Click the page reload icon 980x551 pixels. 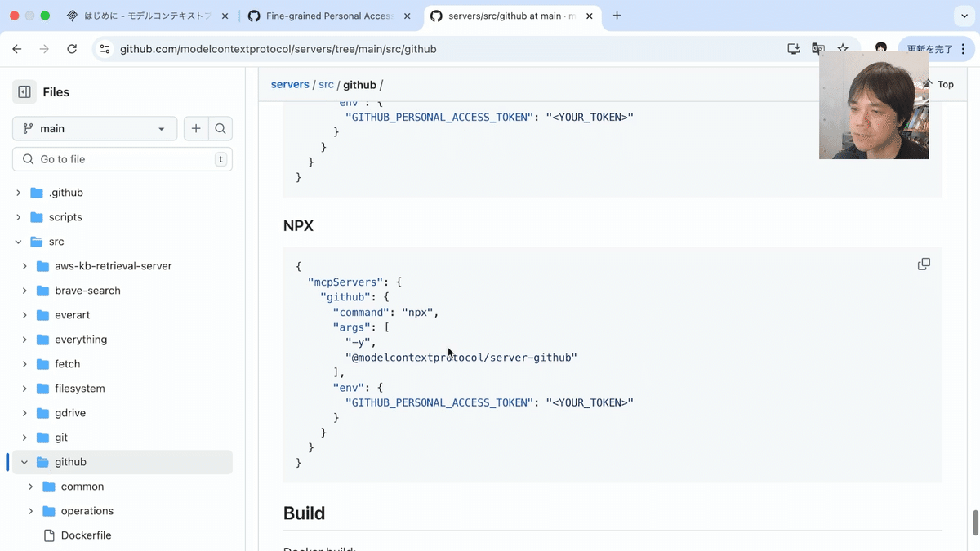coord(72,48)
